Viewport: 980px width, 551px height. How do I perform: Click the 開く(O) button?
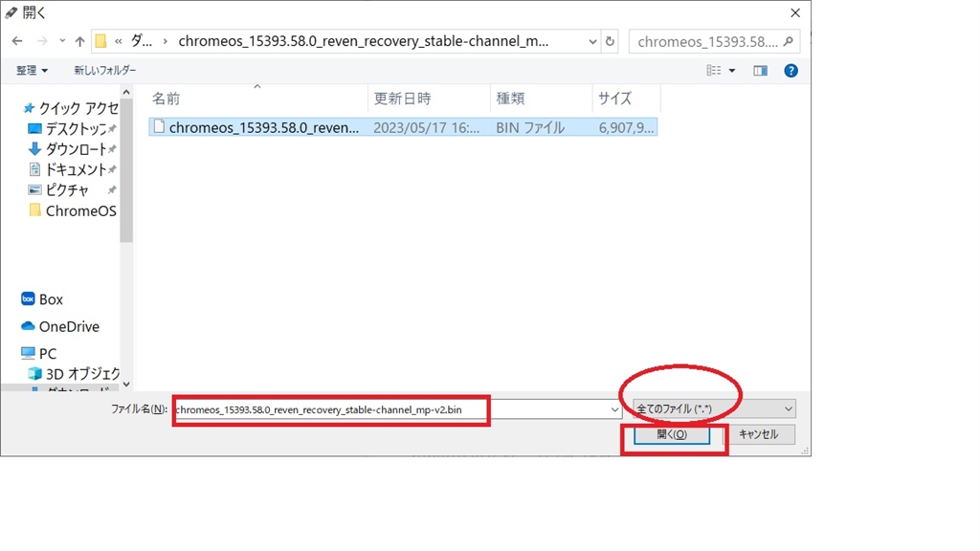[x=672, y=434]
